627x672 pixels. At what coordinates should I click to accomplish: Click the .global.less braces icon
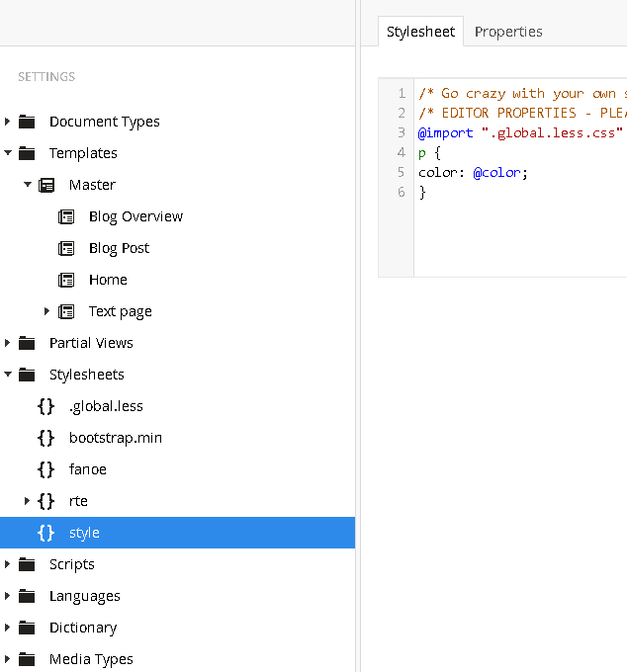pyautogui.click(x=45, y=406)
